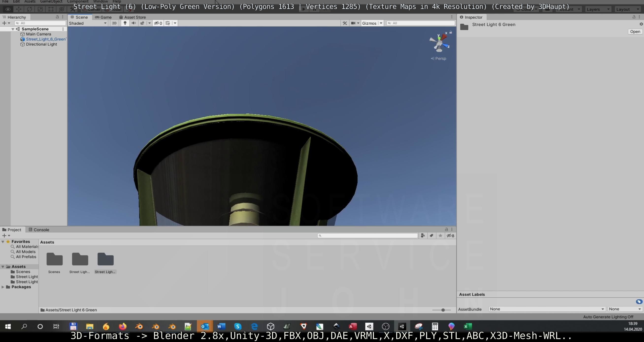Click the Open button in Inspector

[x=635, y=32]
